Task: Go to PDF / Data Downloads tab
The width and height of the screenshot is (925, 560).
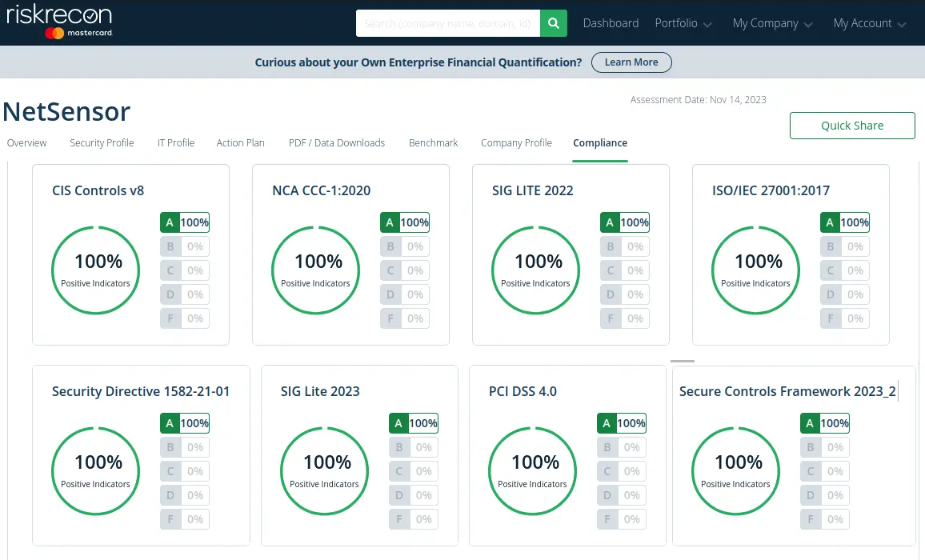Action: pyautogui.click(x=337, y=143)
